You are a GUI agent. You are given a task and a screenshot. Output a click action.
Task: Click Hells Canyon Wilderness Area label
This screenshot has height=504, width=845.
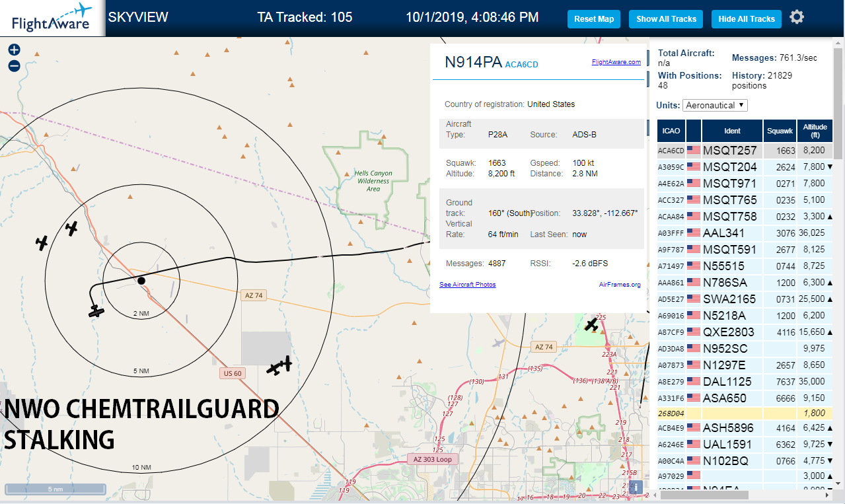pyautogui.click(x=373, y=181)
